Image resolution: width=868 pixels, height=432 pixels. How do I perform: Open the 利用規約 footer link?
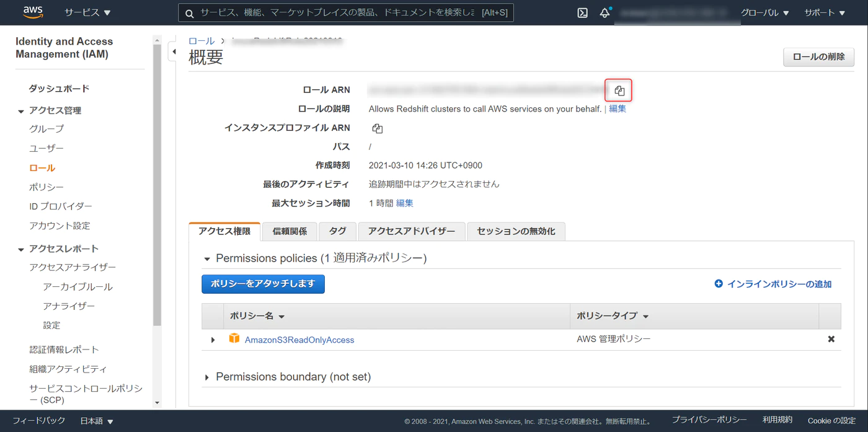point(777,420)
